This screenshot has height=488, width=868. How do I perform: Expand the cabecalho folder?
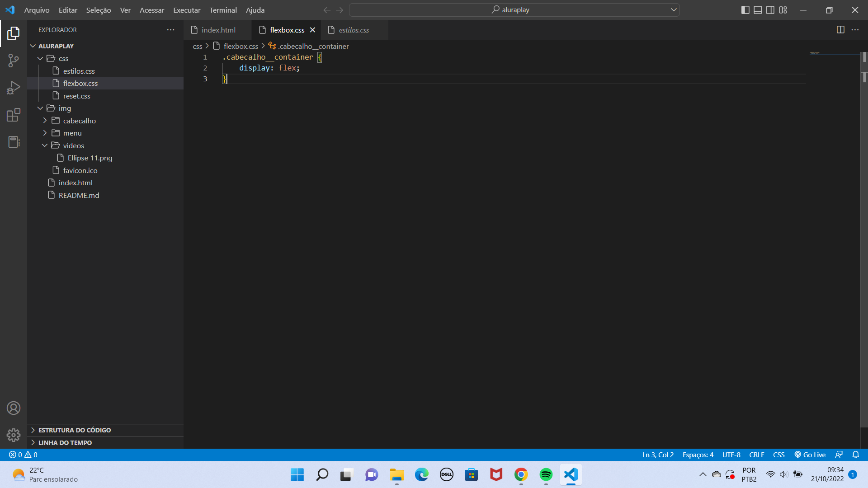pyautogui.click(x=105, y=121)
